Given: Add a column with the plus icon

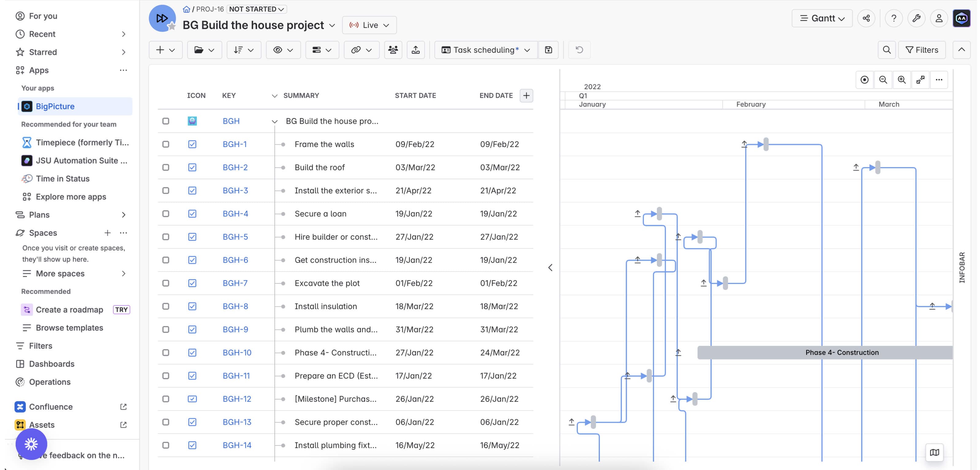Looking at the screenshot, I should (526, 96).
